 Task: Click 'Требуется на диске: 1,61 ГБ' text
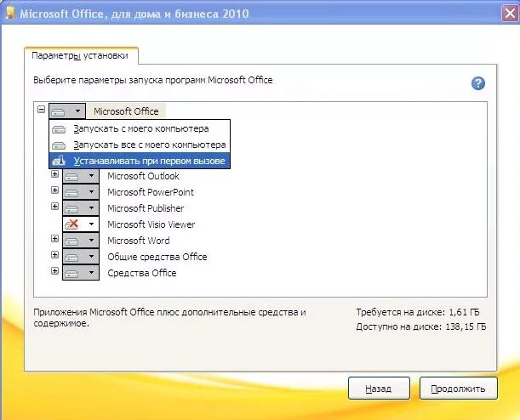click(418, 312)
